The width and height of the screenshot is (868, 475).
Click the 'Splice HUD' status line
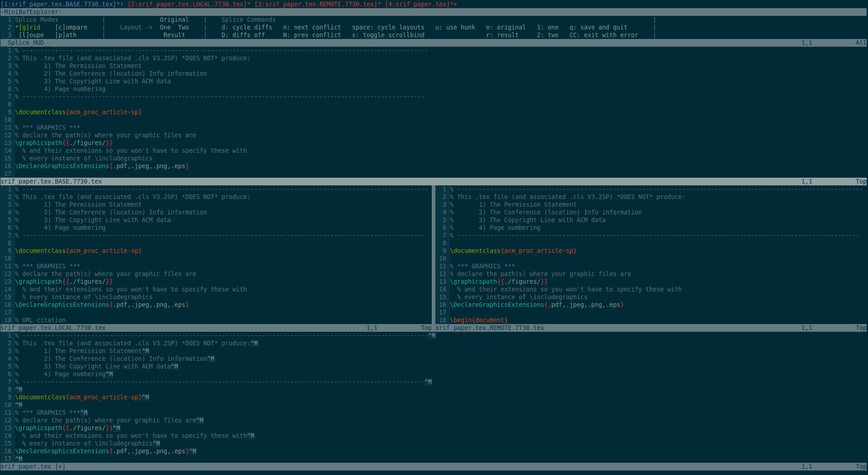(x=434, y=43)
